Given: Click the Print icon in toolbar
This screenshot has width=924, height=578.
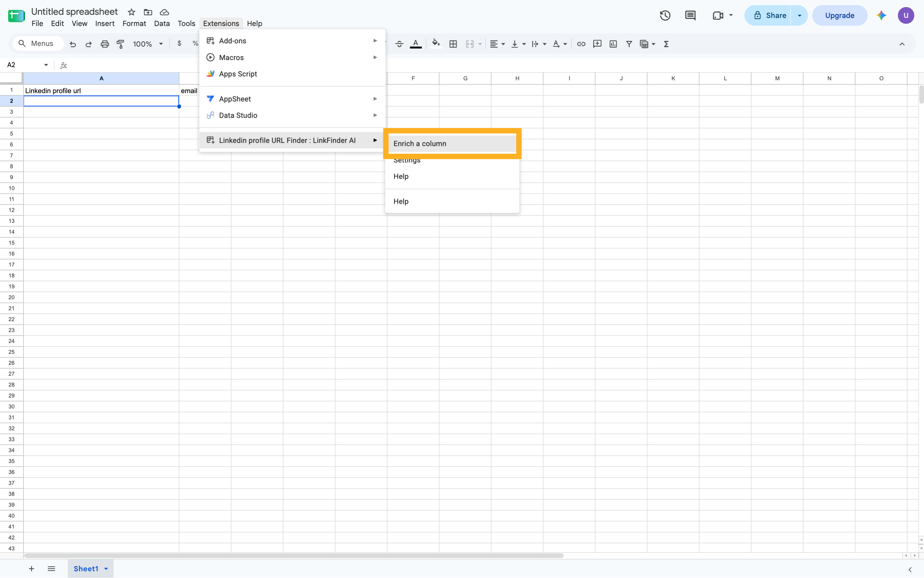Looking at the screenshot, I should [105, 44].
